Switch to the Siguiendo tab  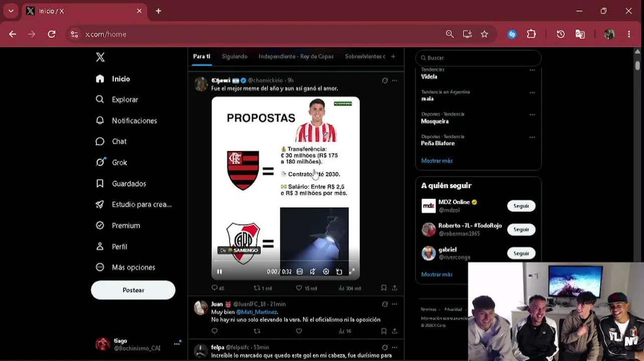[235, 57]
